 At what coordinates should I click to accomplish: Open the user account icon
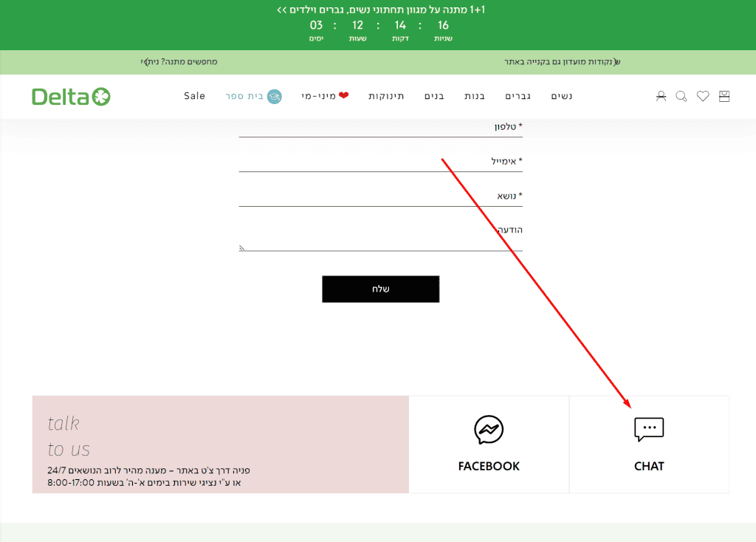661,96
